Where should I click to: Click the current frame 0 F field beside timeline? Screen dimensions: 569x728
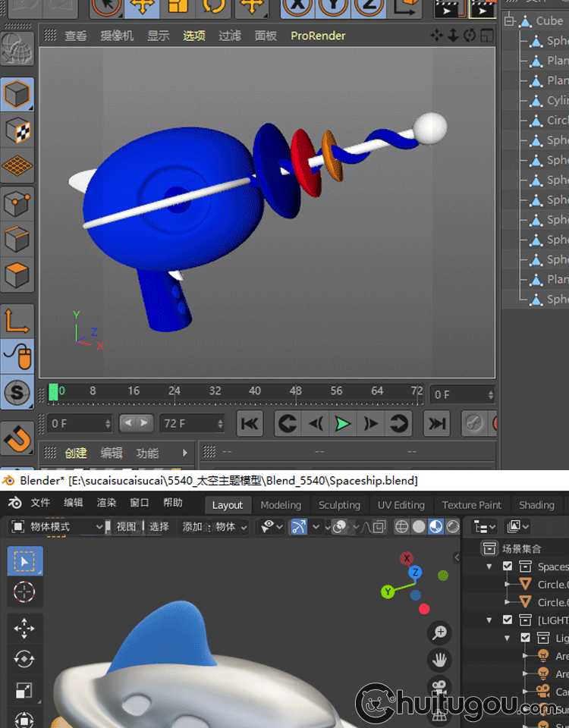[x=463, y=394]
